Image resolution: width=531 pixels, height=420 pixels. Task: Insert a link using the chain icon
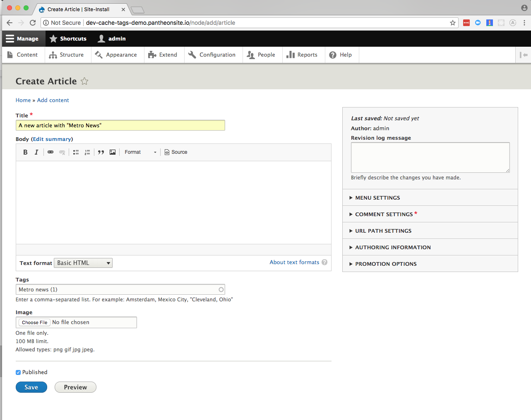[x=50, y=152]
